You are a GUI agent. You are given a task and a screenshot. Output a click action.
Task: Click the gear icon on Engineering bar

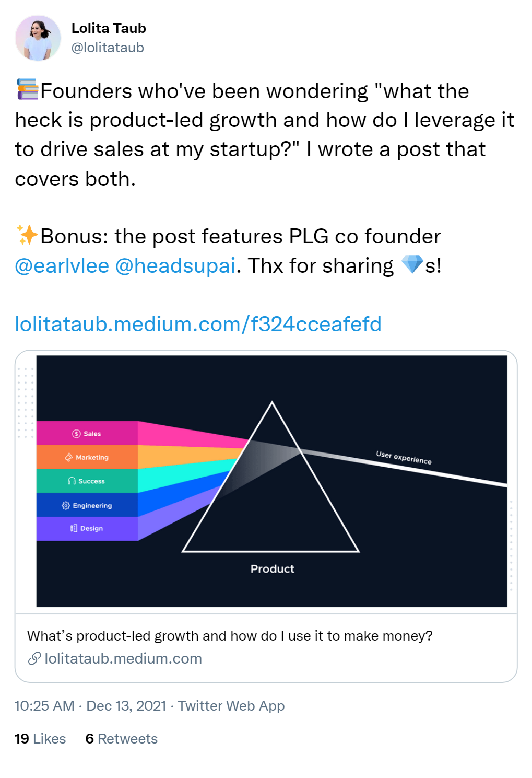pyautogui.click(x=66, y=505)
